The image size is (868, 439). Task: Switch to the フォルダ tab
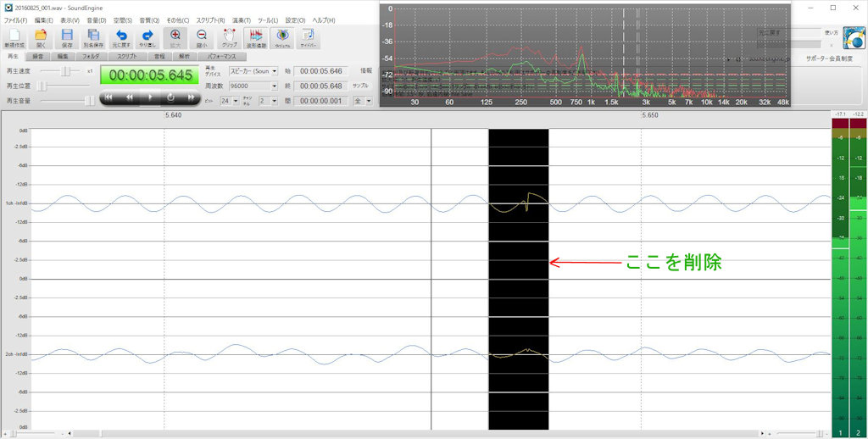point(91,57)
